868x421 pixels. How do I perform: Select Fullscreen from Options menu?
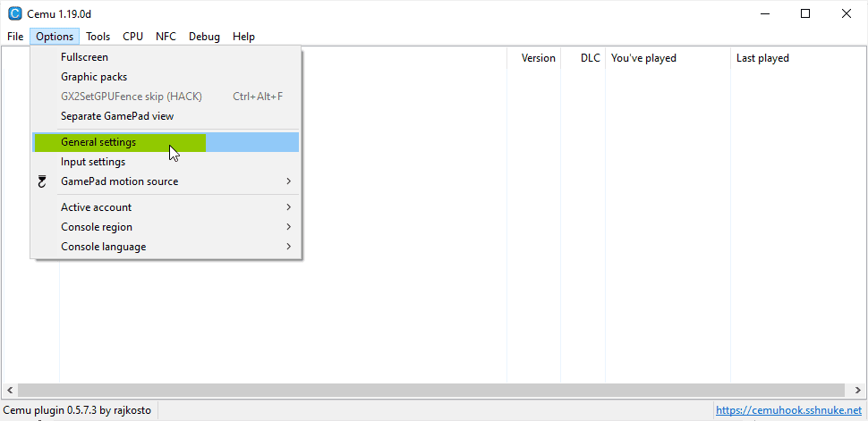tap(84, 57)
